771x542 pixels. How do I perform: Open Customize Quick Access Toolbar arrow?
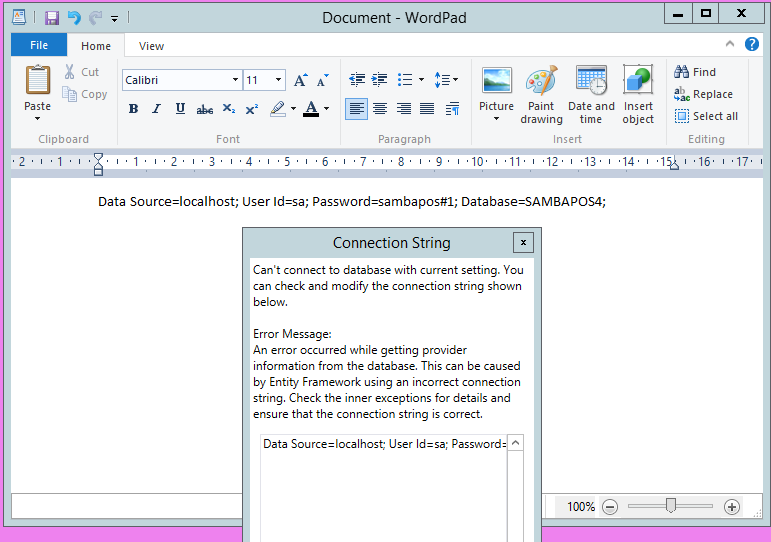115,19
